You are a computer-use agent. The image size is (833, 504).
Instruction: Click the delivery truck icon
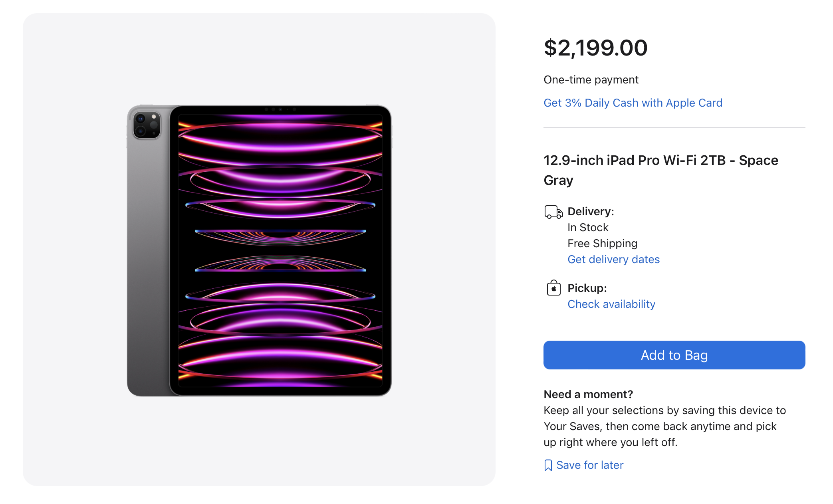(x=553, y=212)
